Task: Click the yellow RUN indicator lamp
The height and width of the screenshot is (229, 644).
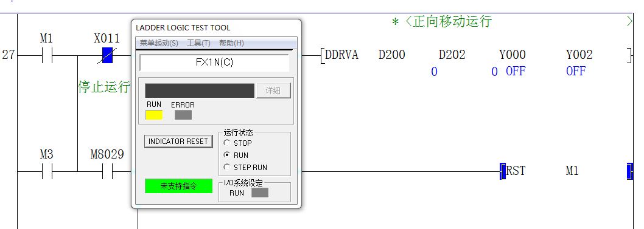Action: point(154,115)
